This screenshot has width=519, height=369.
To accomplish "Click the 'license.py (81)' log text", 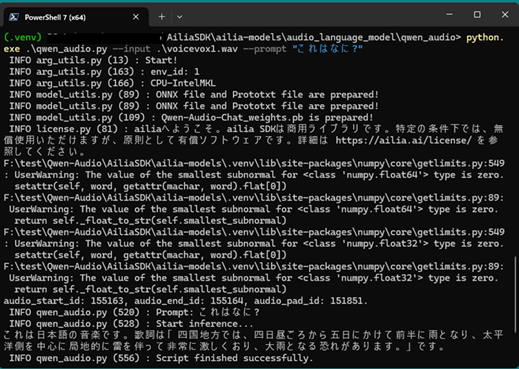I will pyautogui.click(x=77, y=129).
